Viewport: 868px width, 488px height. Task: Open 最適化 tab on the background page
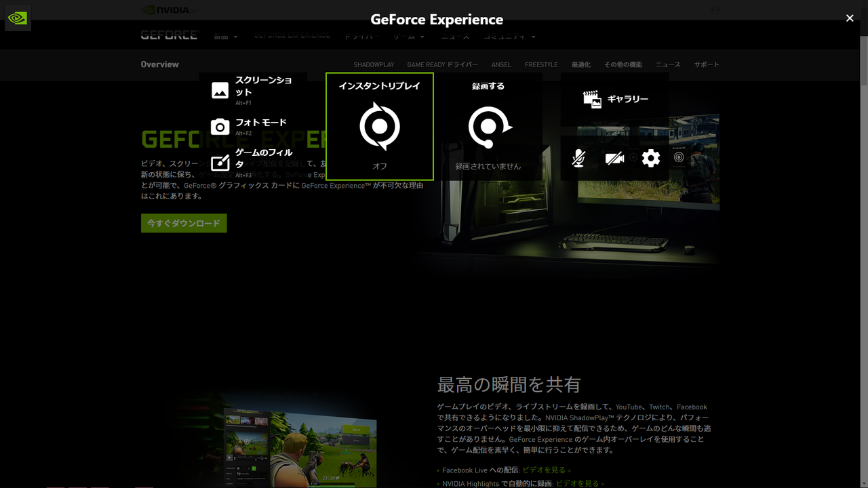coord(581,64)
